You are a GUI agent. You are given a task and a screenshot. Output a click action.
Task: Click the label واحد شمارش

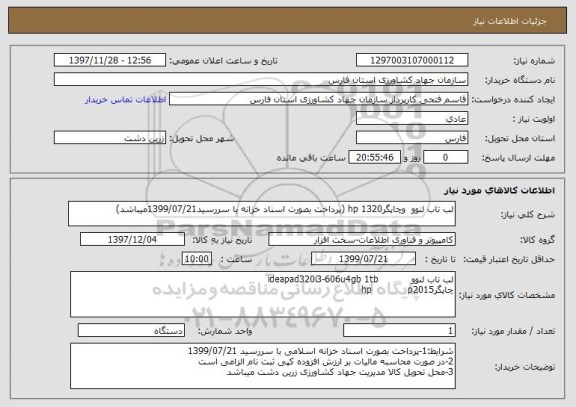click(x=225, y=331)
